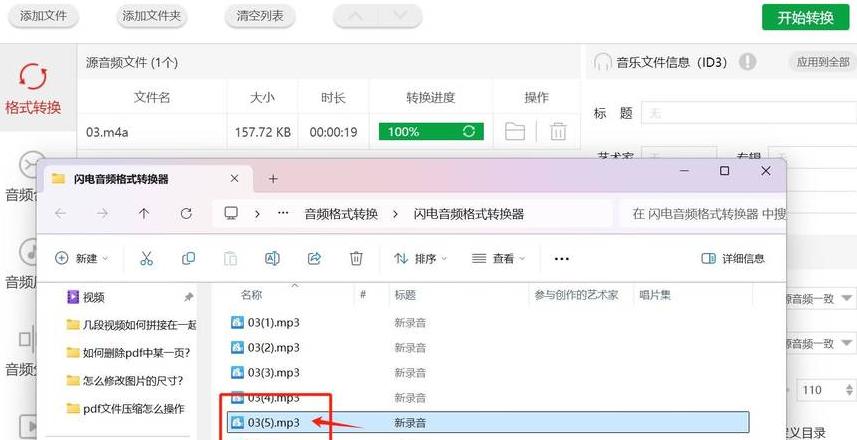Minimize the Explorer window
Screen dimensions: 857x440
(x=684, y=171)
